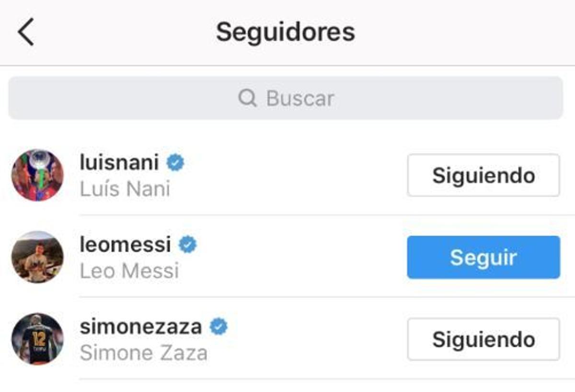Image resolution: width=575 pixels, height=392 pixels.
Task: Select the name Leo Messi
Action: tap(129, 271)
